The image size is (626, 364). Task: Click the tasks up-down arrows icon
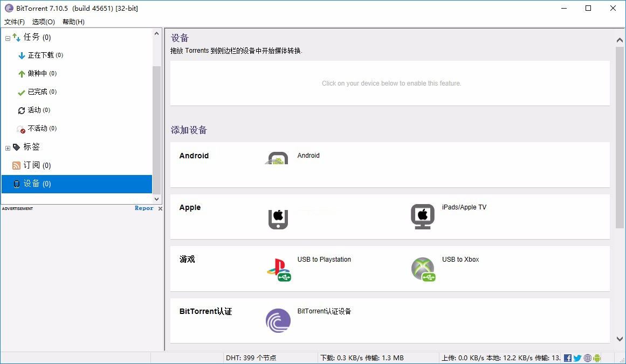(x=16, y=38)
